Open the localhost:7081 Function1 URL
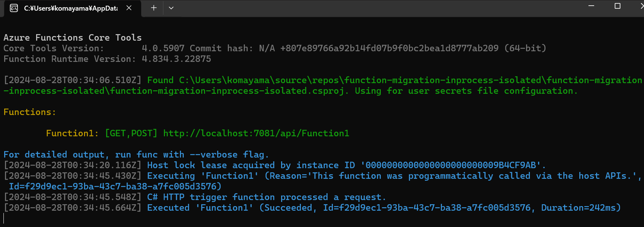 (256, 133)
